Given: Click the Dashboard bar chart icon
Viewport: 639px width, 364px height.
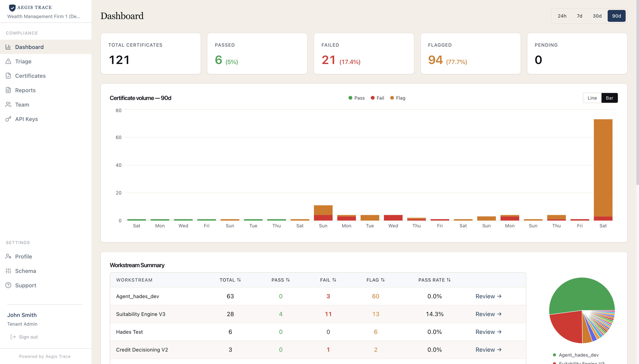Looking at the screenshot, I should pos(8,47).
